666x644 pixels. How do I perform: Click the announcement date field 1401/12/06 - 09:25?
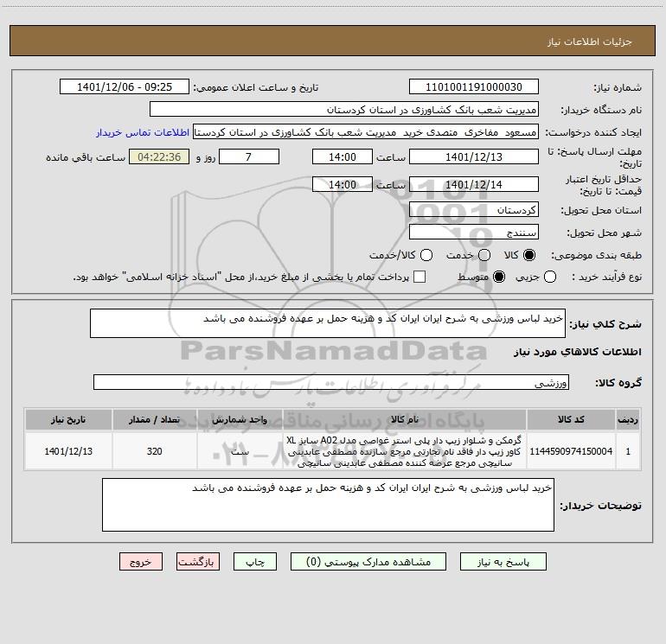tap(125, 86)
